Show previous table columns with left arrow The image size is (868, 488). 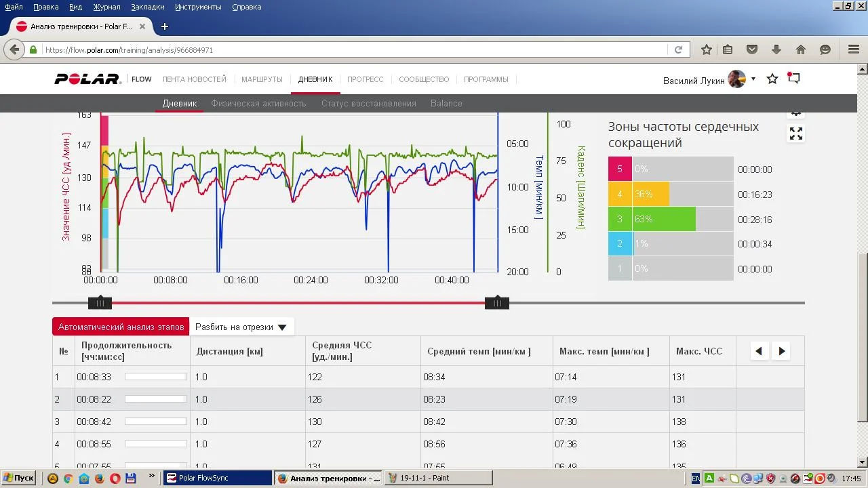759,351
